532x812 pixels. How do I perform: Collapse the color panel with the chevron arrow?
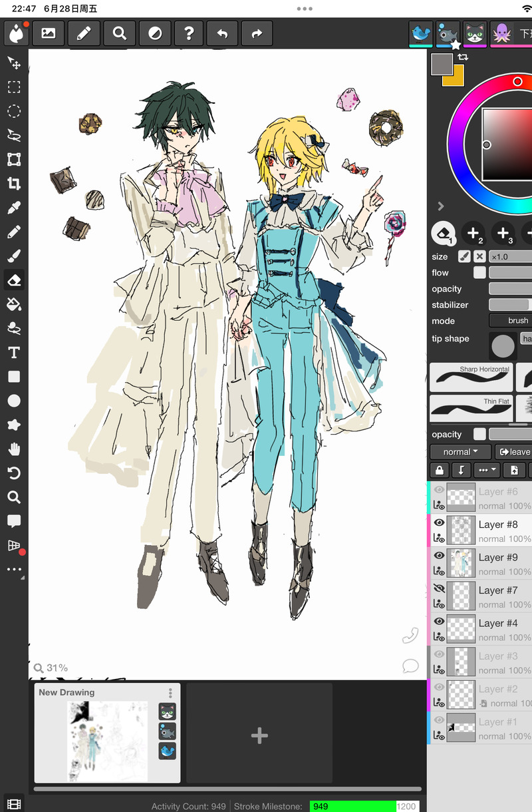441,206
